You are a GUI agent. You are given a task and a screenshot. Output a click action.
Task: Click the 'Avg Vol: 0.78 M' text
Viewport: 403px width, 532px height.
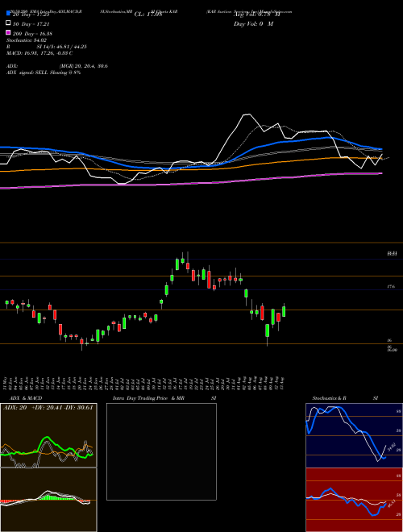click(x=256, y=15)
